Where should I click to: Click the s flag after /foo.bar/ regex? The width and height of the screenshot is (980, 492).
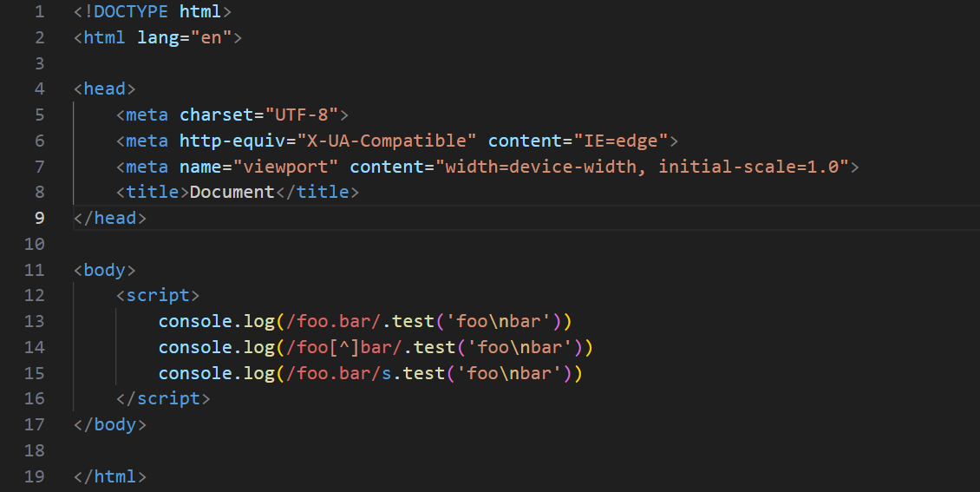point(386,373)
